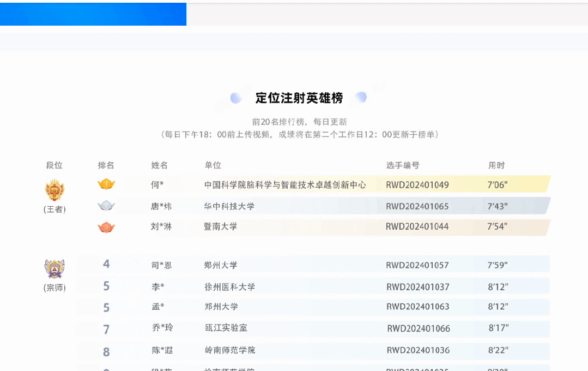Viewport: 588px width, 371px height.
Task: Click the decorative dot right of 定位注射英雄榜
Action: (x=361, y=98)
